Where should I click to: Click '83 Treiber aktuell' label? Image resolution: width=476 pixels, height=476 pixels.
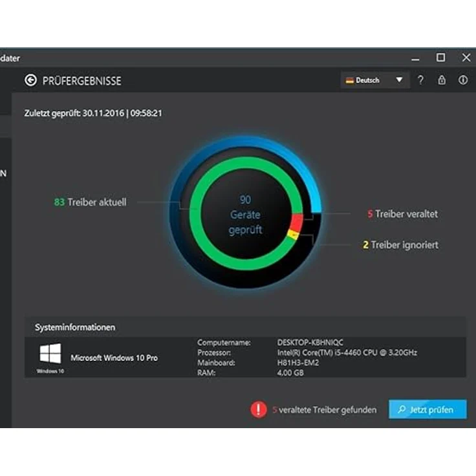90,202
